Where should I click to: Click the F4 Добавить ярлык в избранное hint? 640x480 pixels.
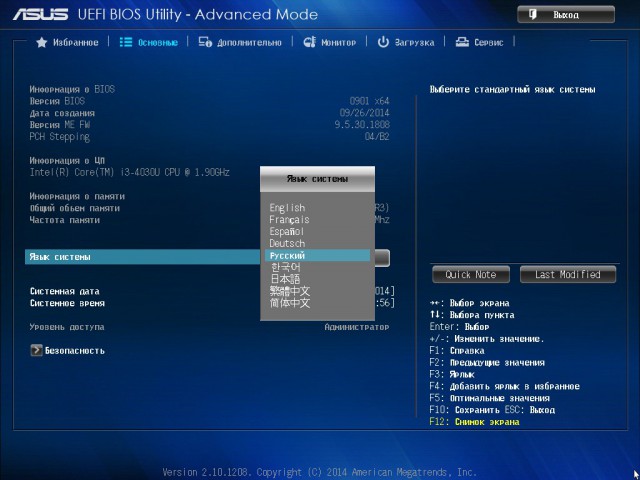click(x=504, y=386)
